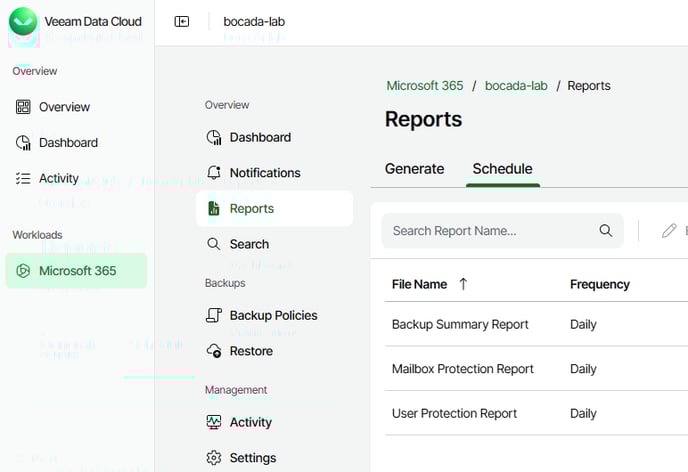Screen dimensions: 688x472
Task: Collapse the sidebar panel toggle icon
Action: click(181, 21)
